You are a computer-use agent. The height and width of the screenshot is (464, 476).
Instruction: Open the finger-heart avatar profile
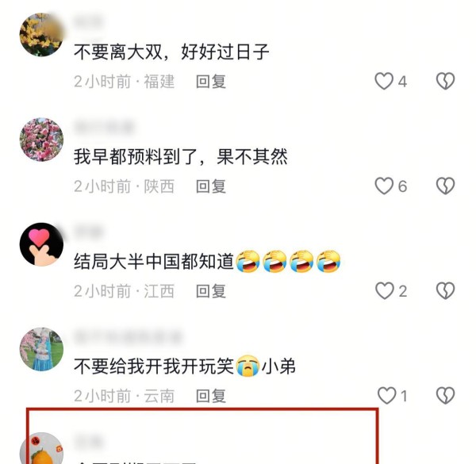pos(41,244)
